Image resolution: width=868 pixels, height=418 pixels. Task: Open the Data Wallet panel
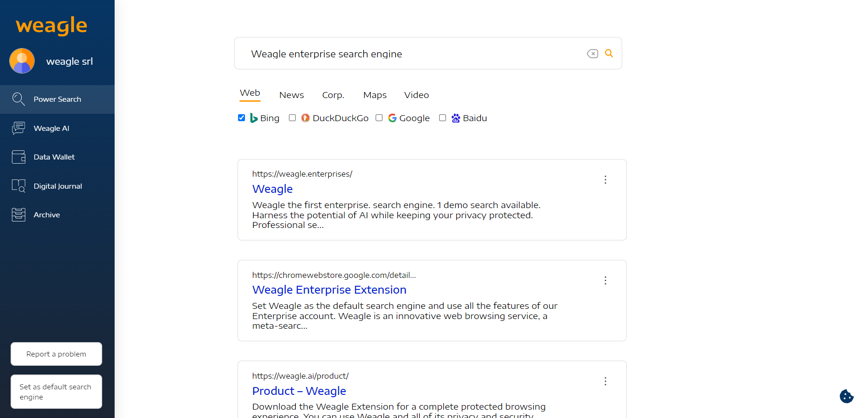[x=54, y=157]
